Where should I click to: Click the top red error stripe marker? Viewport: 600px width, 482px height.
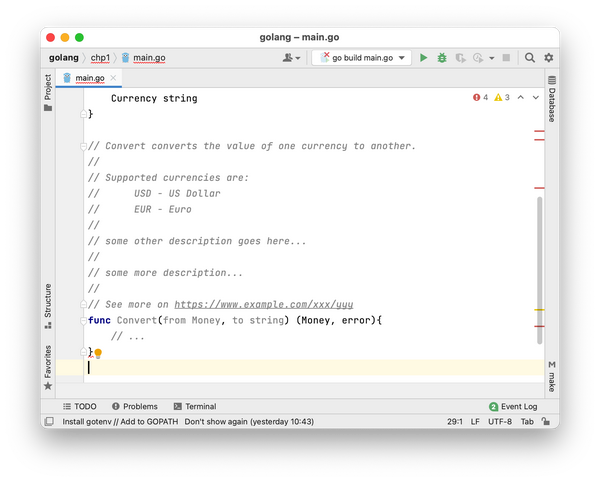(539, 131)
